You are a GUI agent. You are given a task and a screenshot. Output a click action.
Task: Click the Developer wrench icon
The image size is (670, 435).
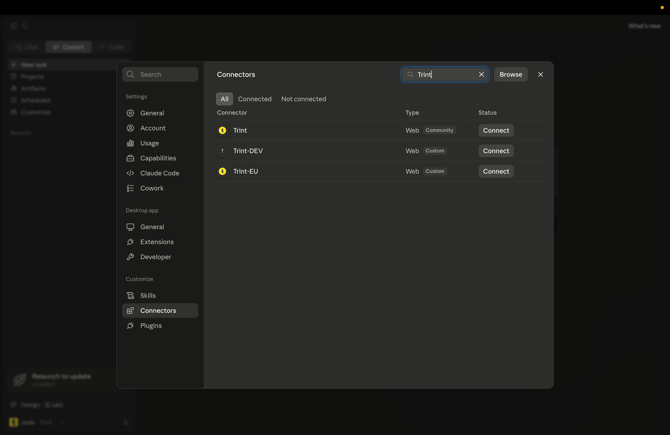pyautogui.click(x=130, y=257)
